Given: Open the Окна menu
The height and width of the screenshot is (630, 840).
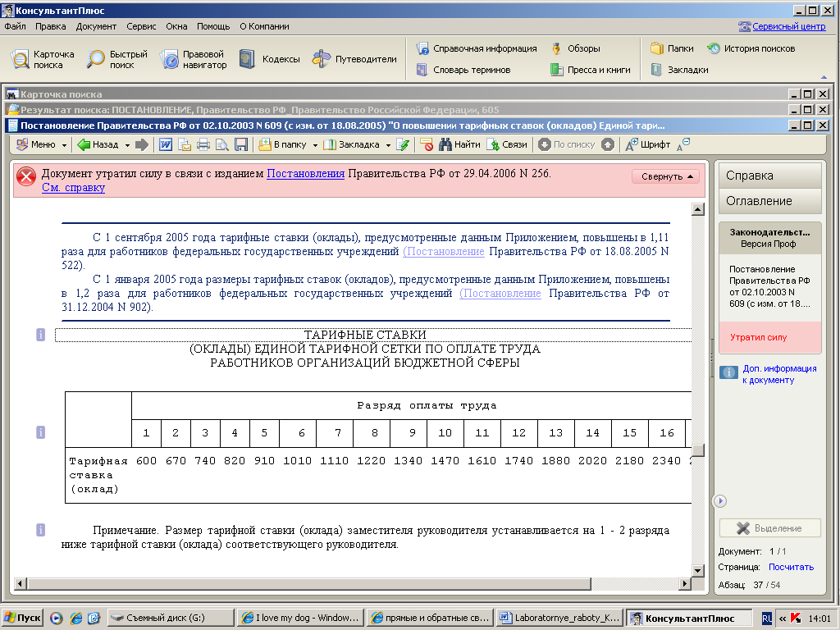Looking at the screenshot, I should pos(176,26).
